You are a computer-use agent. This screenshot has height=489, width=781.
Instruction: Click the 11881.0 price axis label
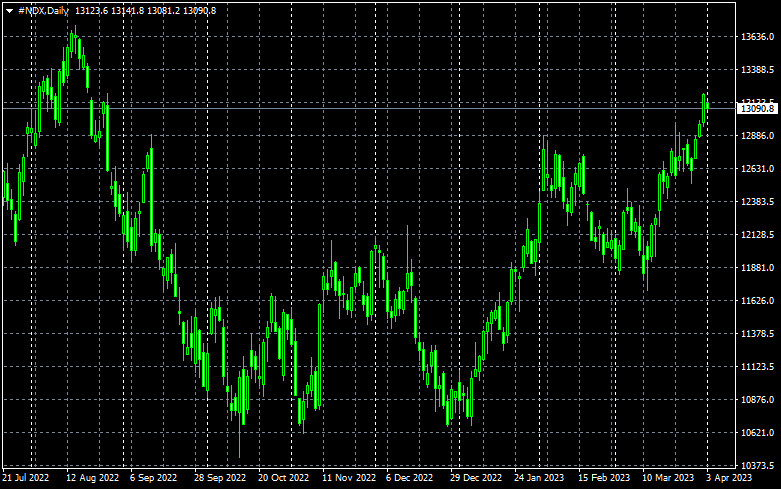pyautogui.click(x=757, y=268)
